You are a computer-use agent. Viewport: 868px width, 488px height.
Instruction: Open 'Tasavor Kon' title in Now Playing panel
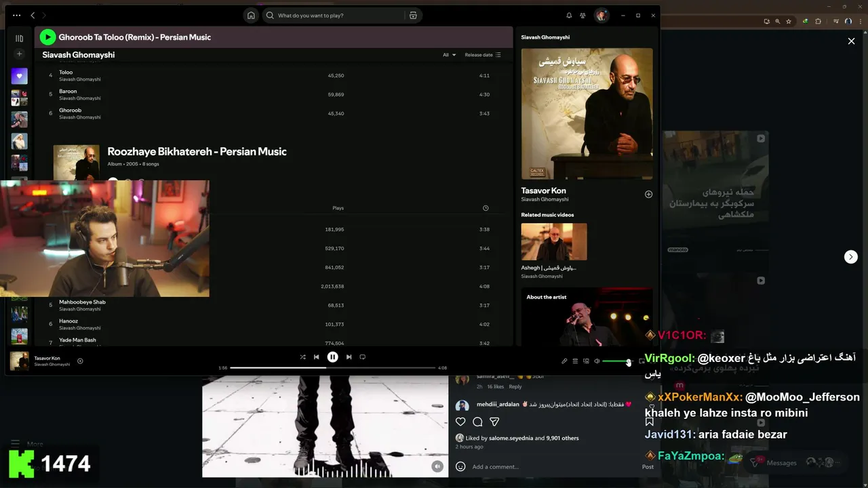click(543, 190)
